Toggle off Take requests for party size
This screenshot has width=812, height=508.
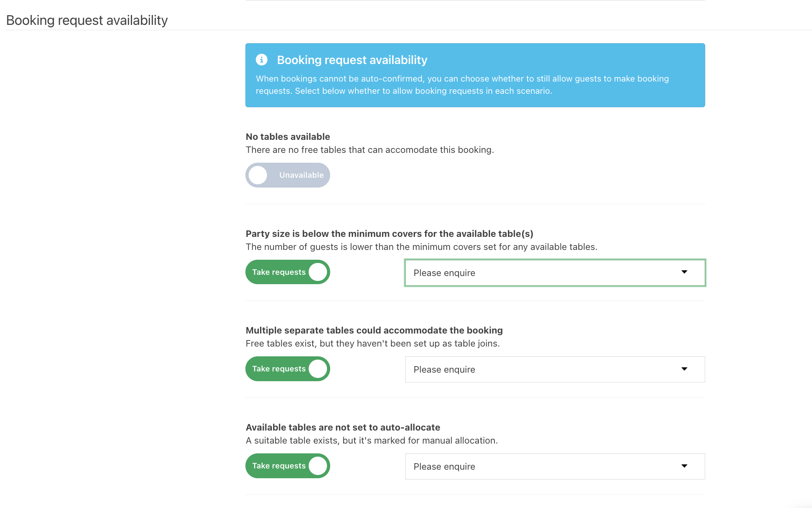pyautogui.click(x=287, y=272)
